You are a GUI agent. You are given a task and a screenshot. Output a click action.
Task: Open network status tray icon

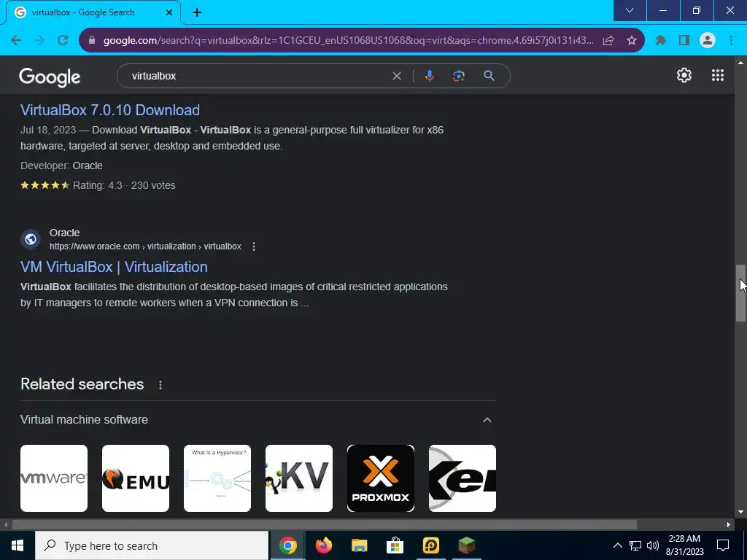click(635, 545)
